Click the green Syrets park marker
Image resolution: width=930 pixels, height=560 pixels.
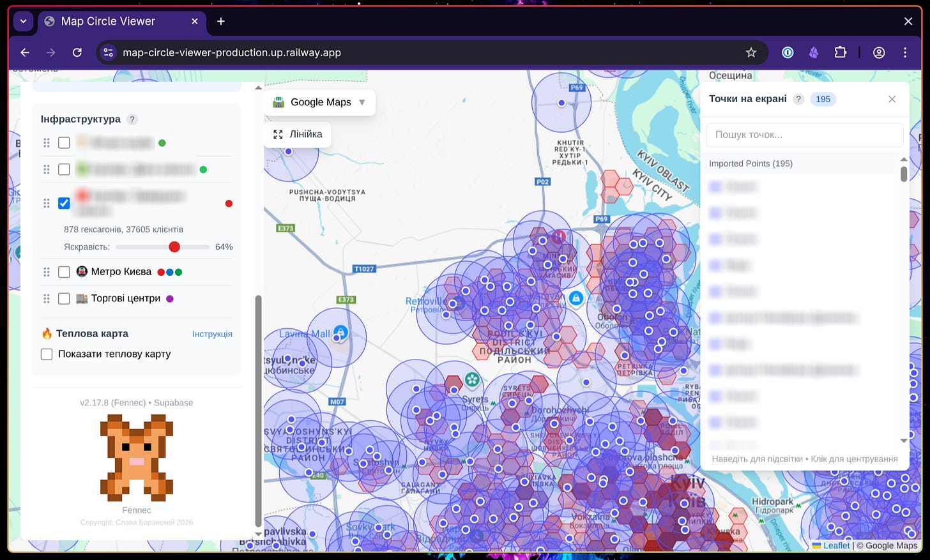pyautogui.click(x=472, y=380)
